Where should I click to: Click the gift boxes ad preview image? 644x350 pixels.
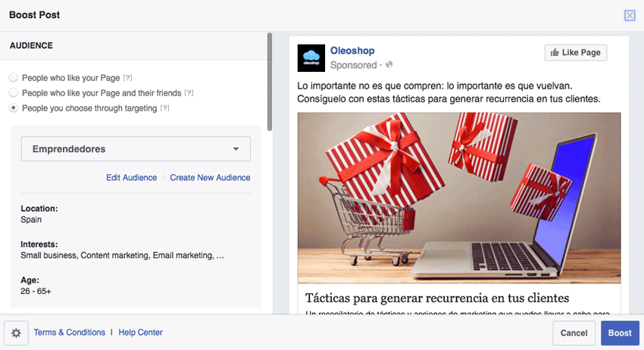(x=459, y=198)
